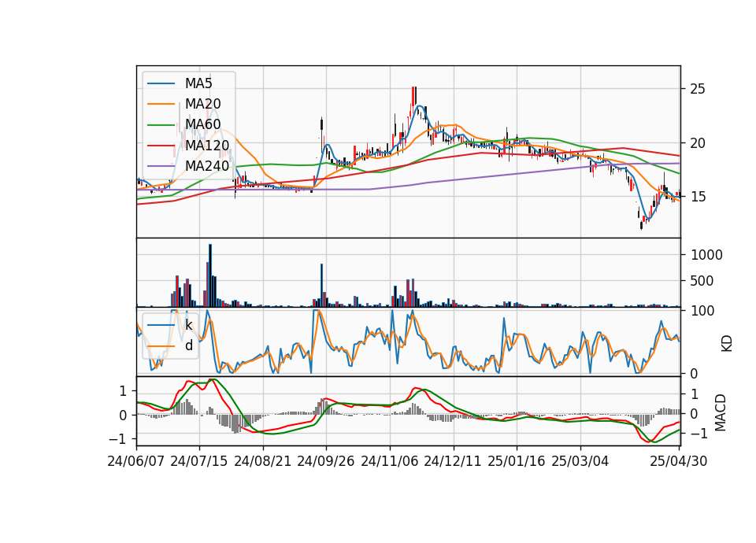
Task: Click the price axis value 20
Action: click(698, 143)
